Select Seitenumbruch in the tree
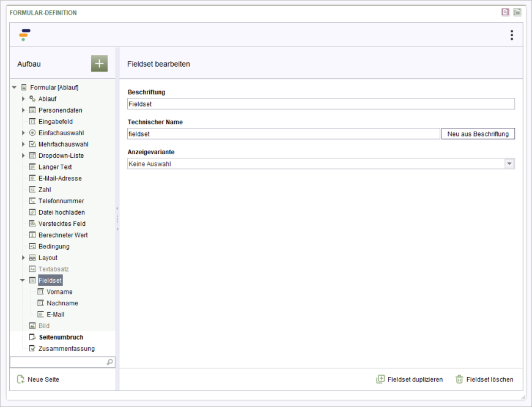 coord(61,337)
